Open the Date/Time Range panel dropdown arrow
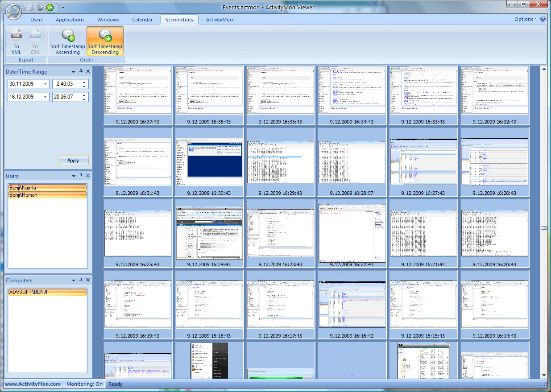The height and width of the screenshot is (392, 551). [74, 71]
